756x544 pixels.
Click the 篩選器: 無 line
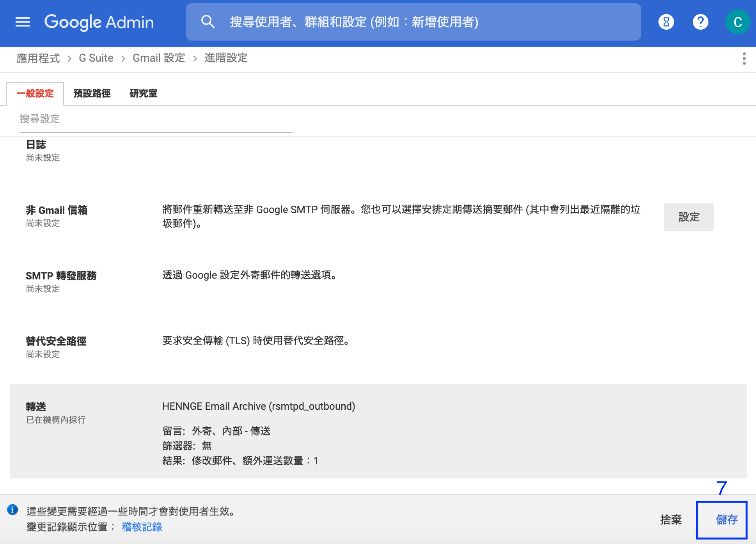pos(187,446)
